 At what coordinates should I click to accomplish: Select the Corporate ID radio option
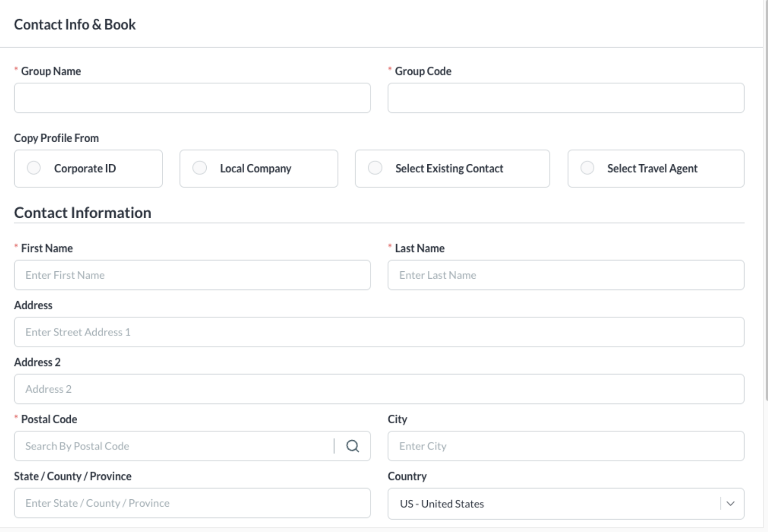(34, 168)
